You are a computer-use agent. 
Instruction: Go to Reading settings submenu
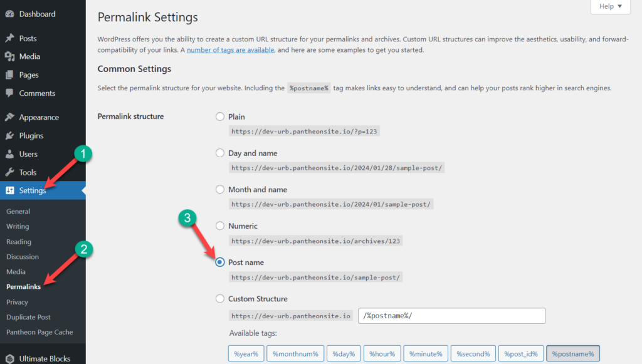[19, 242]
